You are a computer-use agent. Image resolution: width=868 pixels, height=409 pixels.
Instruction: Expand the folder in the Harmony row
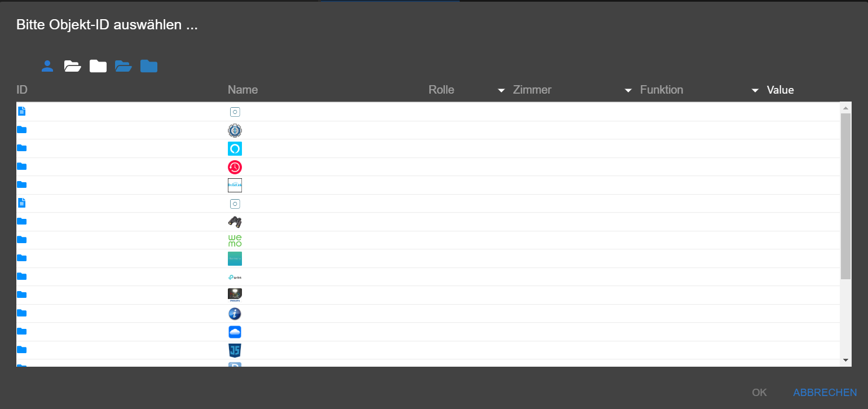pyautogui.click(x=21, y=258)
